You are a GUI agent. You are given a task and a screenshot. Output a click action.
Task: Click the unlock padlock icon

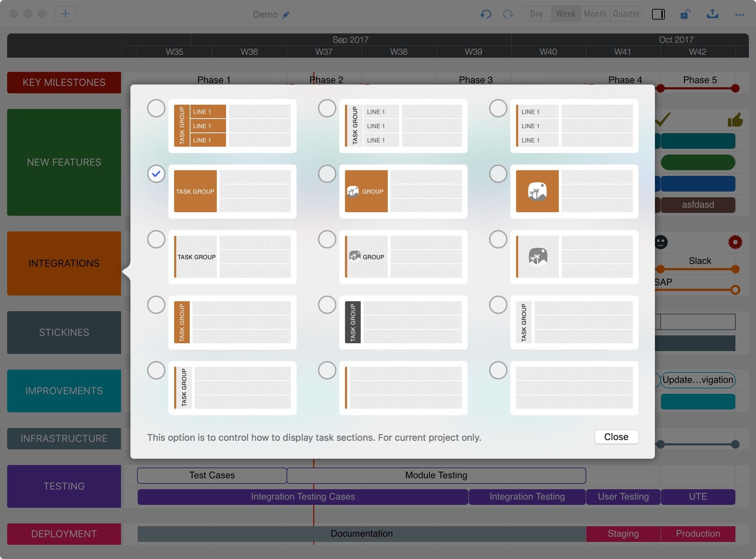point(685,14)
